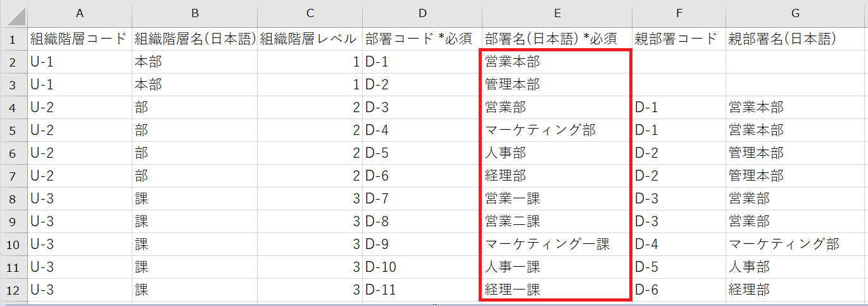Select column C header

310,13
